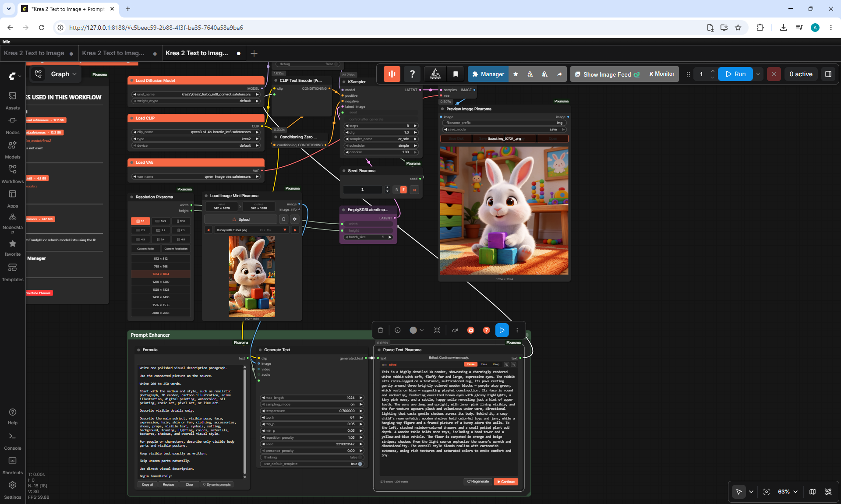Click Continue in Pause Text node
The width and height of the screenshot is (841, 504).
[x=505, y=482]
